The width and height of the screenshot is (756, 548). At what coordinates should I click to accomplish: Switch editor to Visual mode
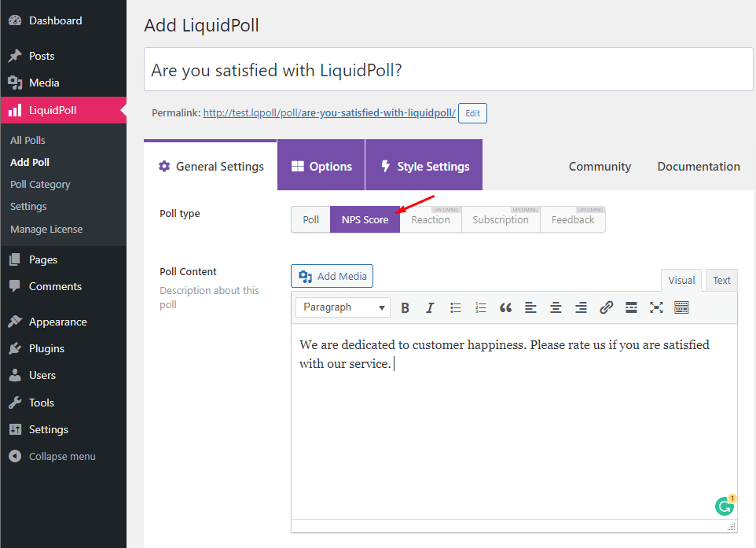[681, 280]
